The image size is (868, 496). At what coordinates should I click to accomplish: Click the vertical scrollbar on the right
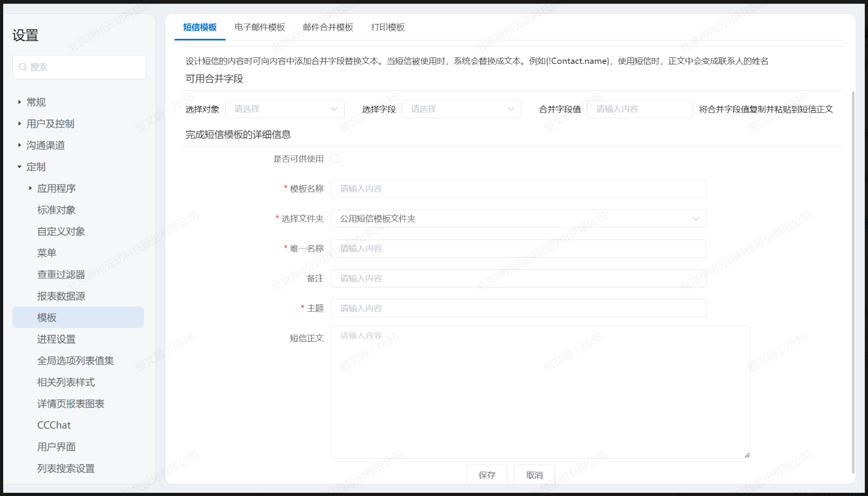tap(853, 266)
